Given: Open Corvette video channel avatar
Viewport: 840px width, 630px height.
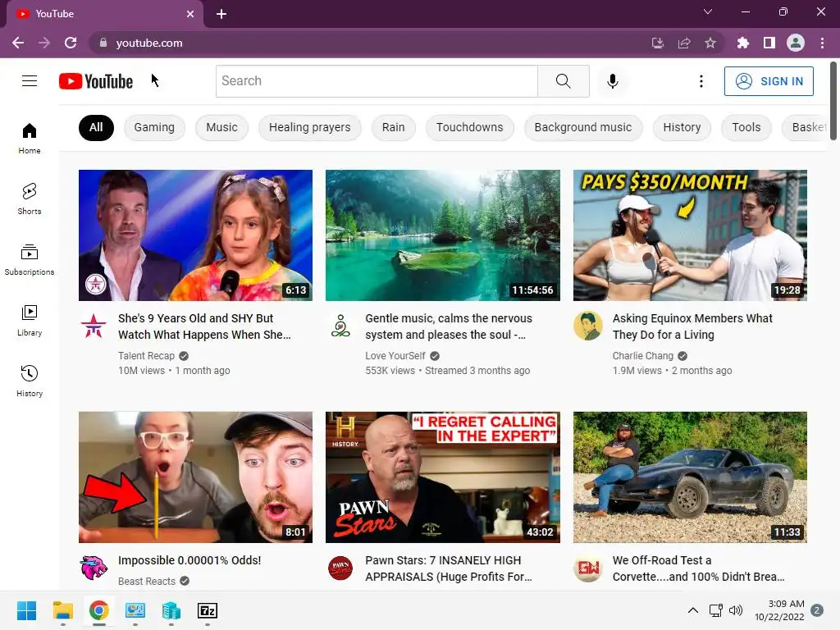Looking at the screenshot, I should 587,568.
